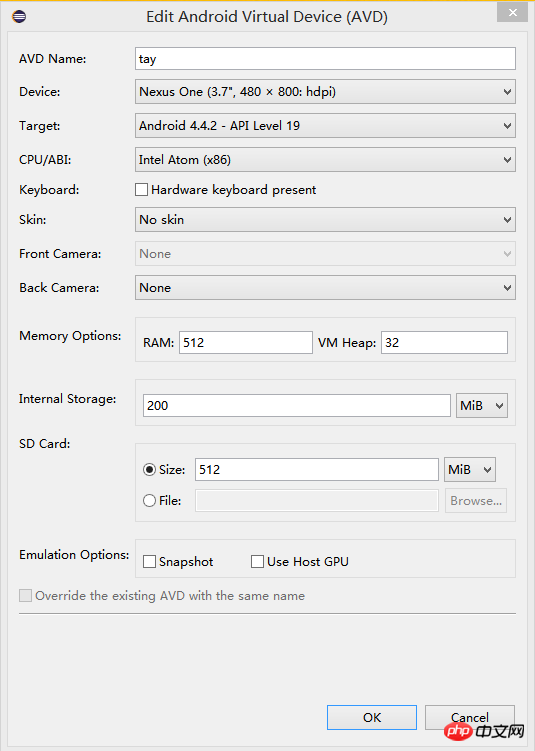The image size is (535, 751).
Task: Open the Back Camera dropdown
Action: (x=325, y=287)
